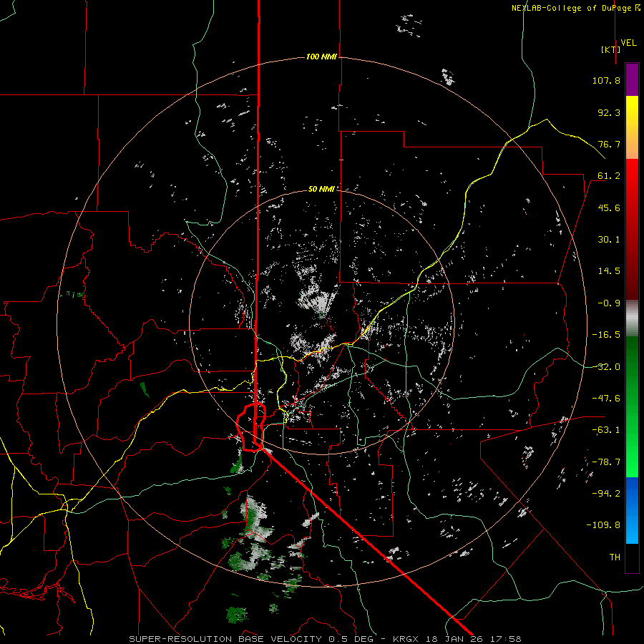The image size is (644, 644).
Task: Click the -0.9 velocity scale value
Action: pyautogui.click(x=609, y=303)
